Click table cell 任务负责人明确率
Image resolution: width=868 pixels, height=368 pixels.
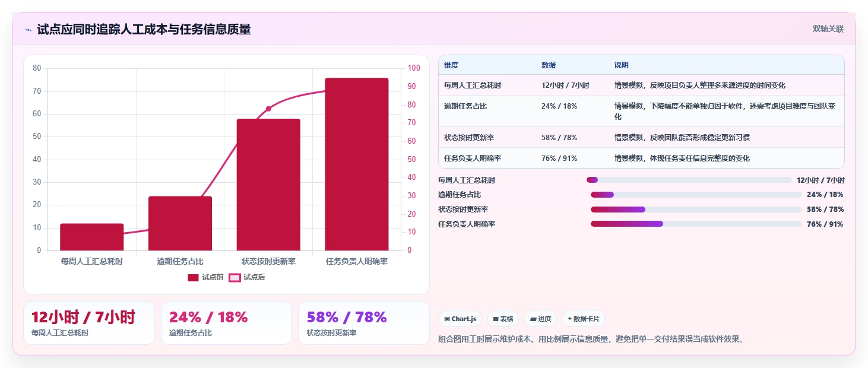(x=473, y=158)
